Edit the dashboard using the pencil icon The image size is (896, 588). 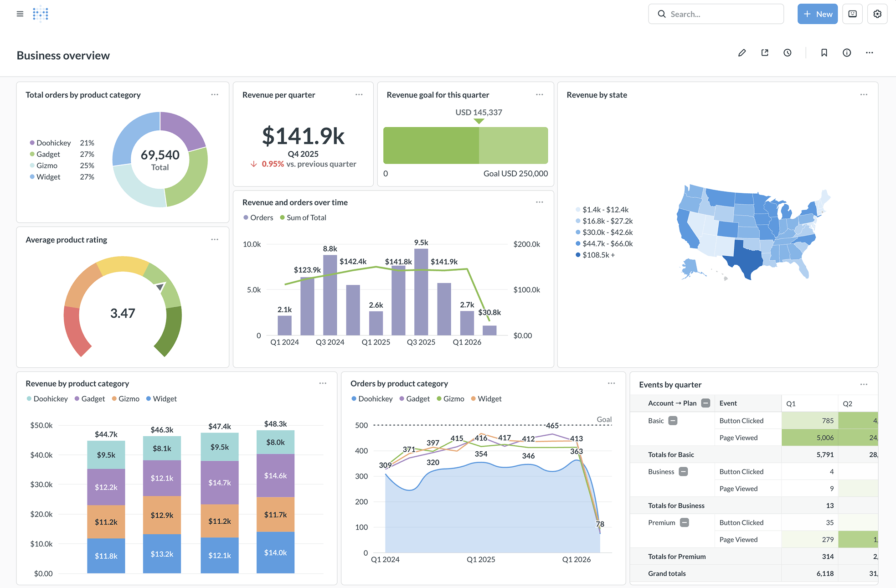[x=742, y=52]
